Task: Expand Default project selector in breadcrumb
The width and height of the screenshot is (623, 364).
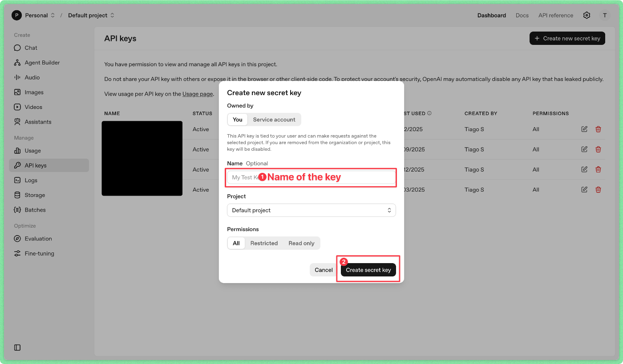Action: (x=91, y=15)
